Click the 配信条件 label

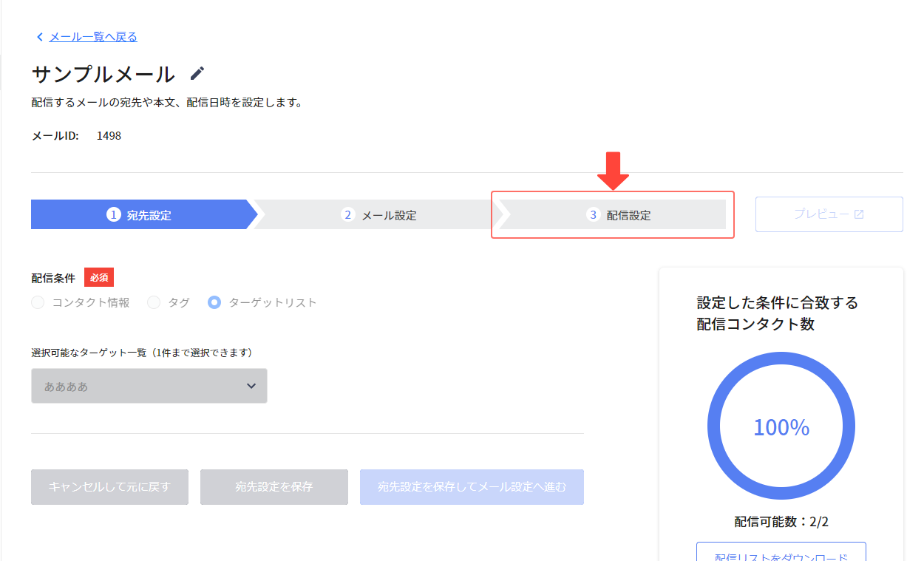click(53, 278)
